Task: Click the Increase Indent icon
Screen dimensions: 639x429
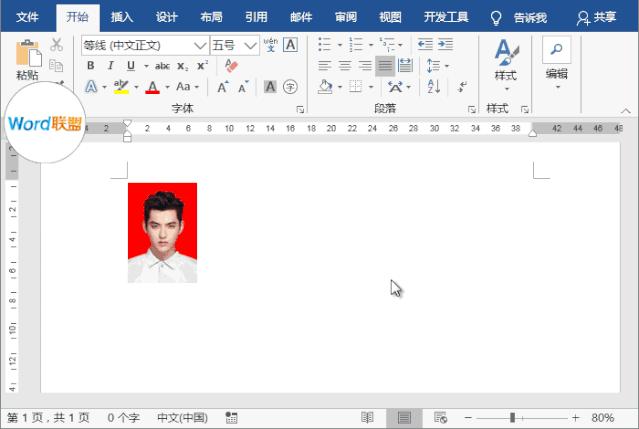Action: [x=445, y=44]
